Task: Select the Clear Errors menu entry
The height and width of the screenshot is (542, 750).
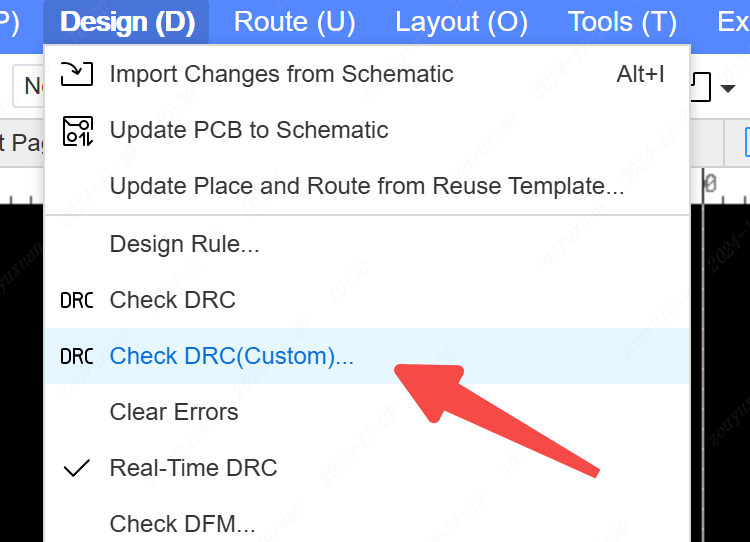Action: point(174,412)
